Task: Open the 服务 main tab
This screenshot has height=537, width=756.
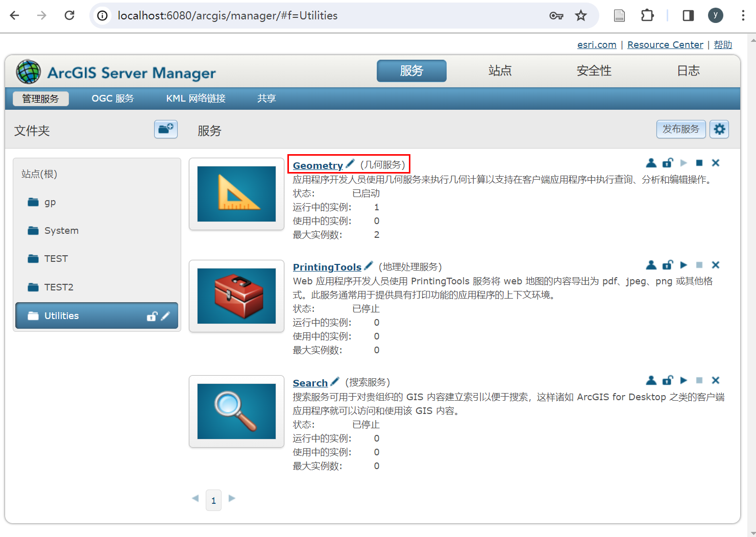Action: click(x=411, y=71)
